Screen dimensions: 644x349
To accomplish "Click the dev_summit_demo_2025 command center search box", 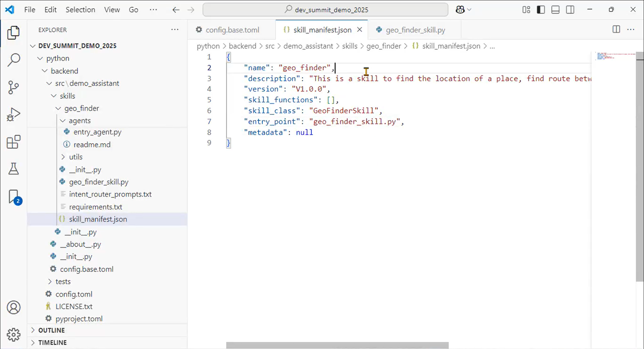I will [x=325, y=9].
